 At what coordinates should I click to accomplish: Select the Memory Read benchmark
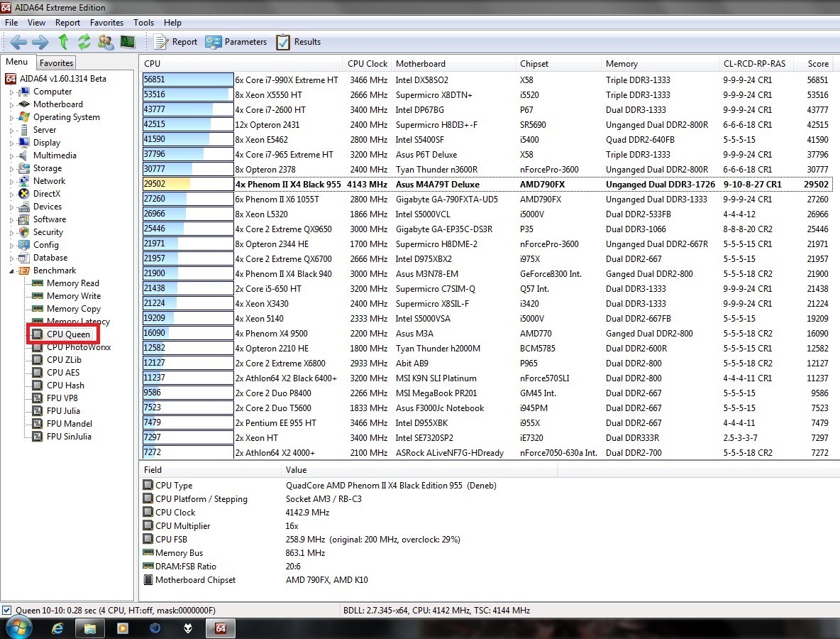click(x=73, y=283)
